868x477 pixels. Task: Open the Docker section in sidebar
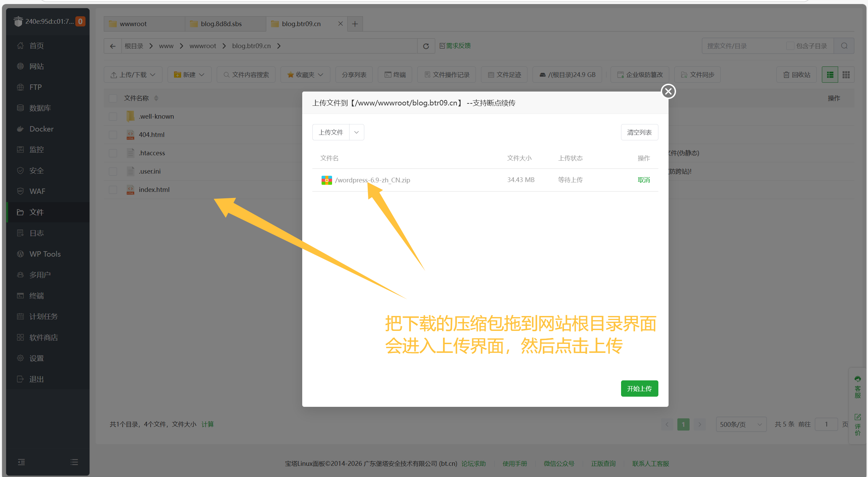pyautogui.click(x=41, y=129)
